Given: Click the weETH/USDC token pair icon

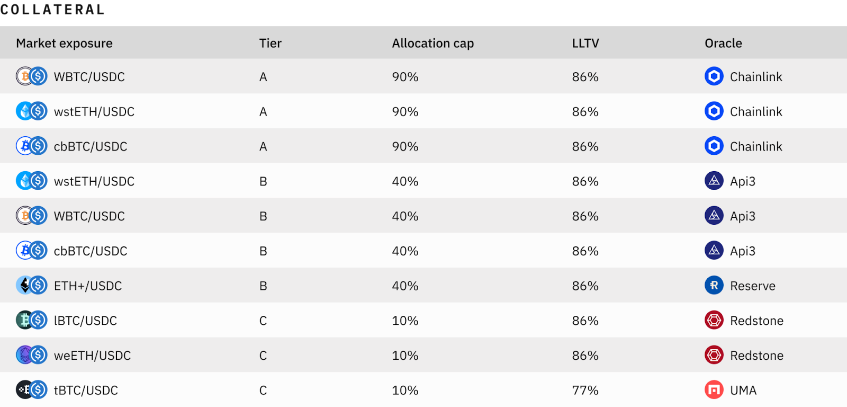Looking at the screenshot, I should click(x=32, y=355).
